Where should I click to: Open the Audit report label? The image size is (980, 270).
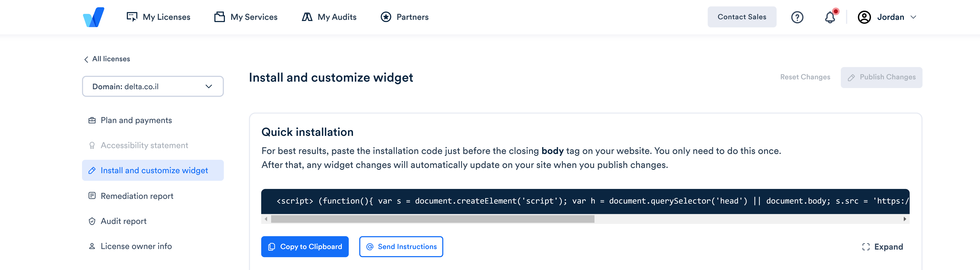click(123, 221)
